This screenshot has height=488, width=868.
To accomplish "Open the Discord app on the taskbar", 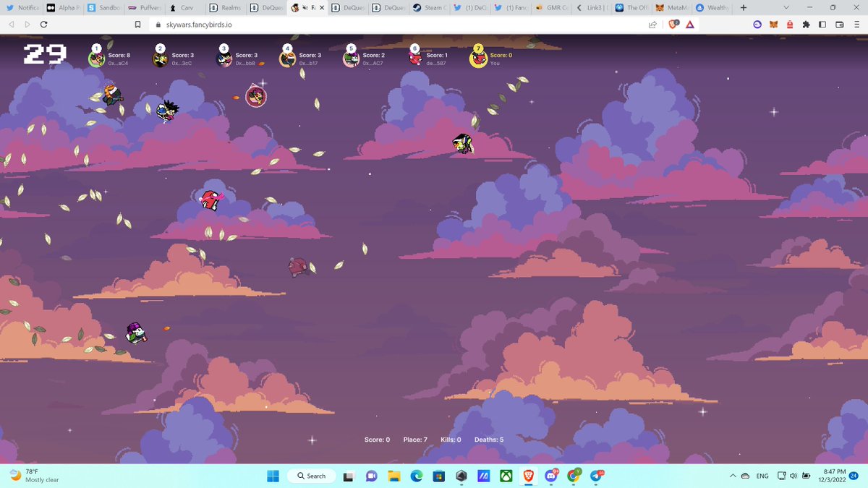I will coord(552,476).
